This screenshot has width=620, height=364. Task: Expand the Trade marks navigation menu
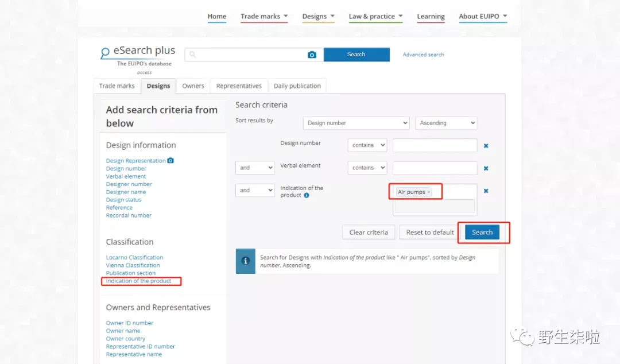264,16
